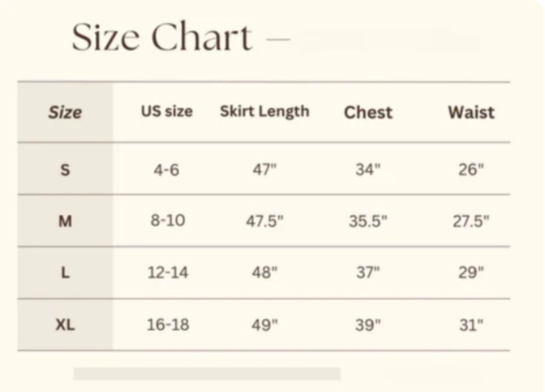The height and width of the screenshot is (392, 545).
Task: Click the 27.5" waist value
Action: (x=471, y=221)
